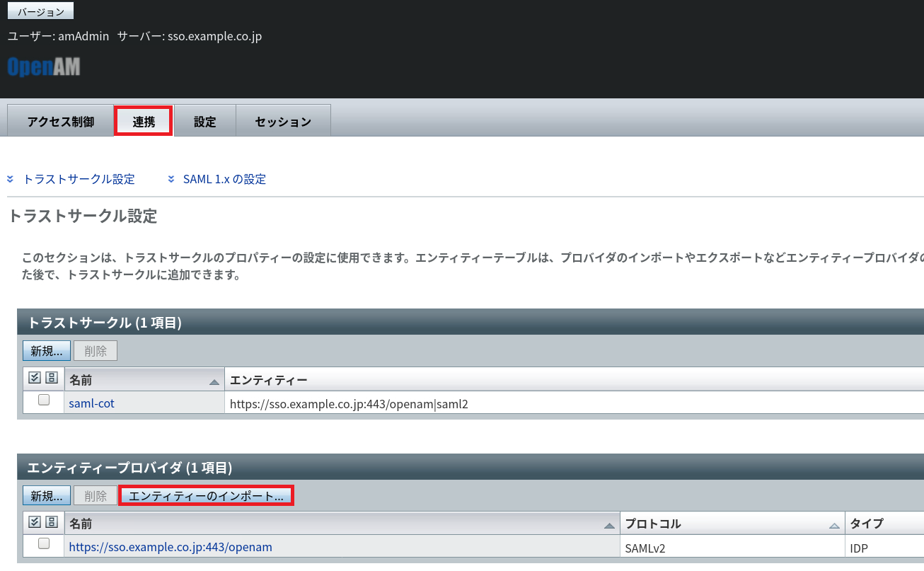
Task: Open the saml-cot trust circle link
Action: pyautogui.click(x=91, y=403)
